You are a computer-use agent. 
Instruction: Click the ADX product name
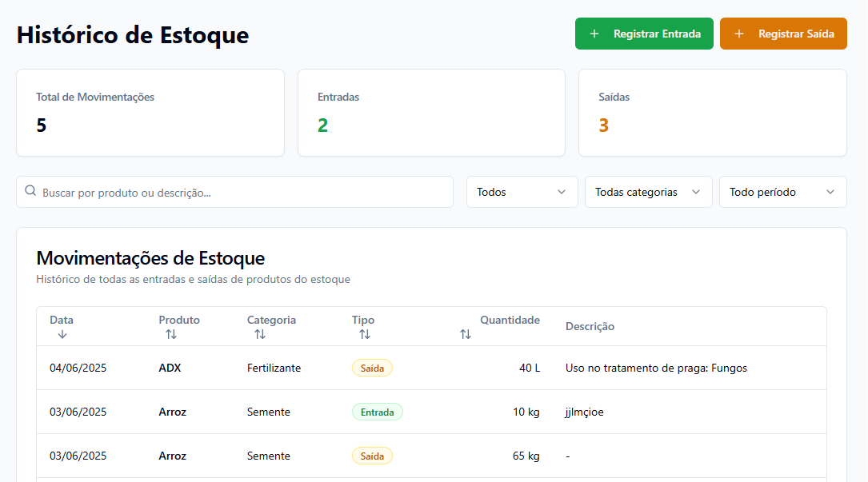tap(170, 368)
